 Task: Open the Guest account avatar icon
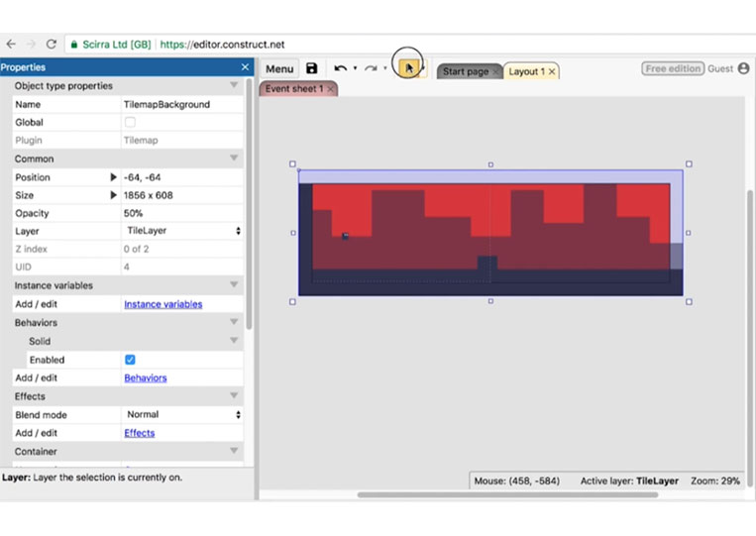[743, 68]
